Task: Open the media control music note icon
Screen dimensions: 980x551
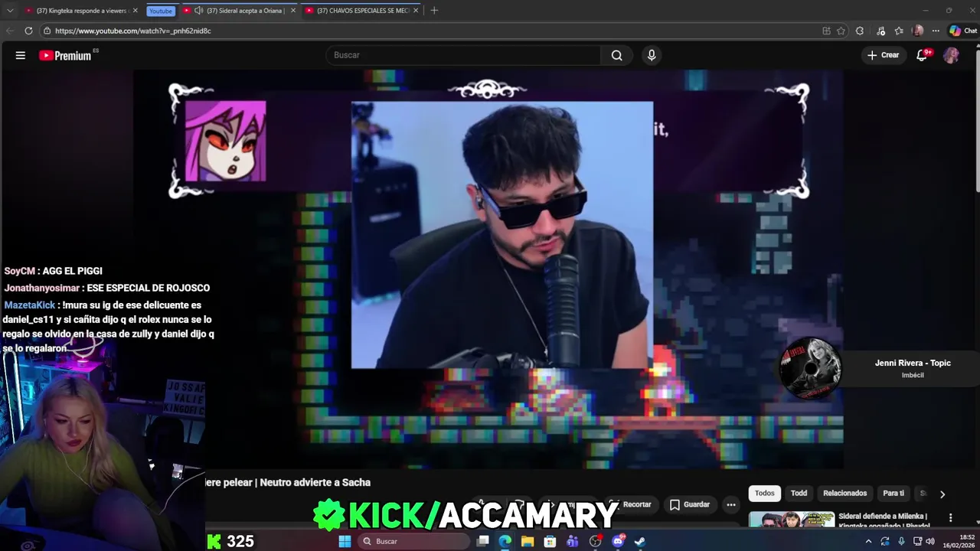Action: (880, 31)
